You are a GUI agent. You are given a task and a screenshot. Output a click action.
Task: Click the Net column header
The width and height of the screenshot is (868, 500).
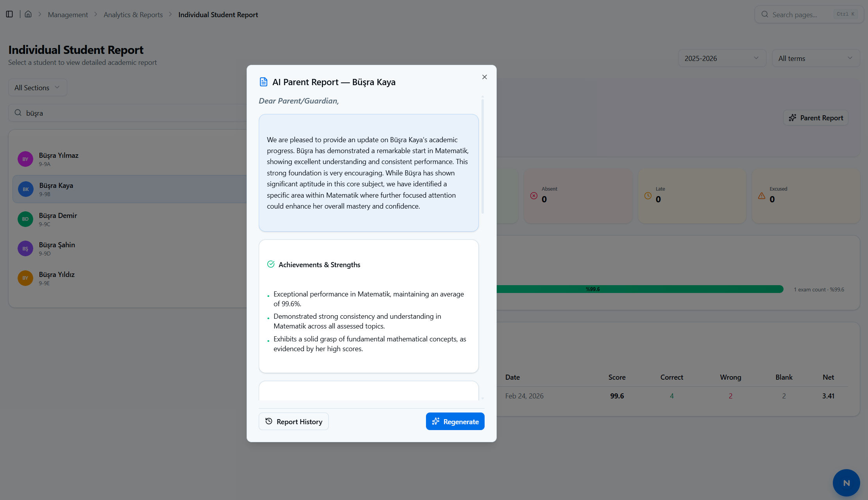828,377
